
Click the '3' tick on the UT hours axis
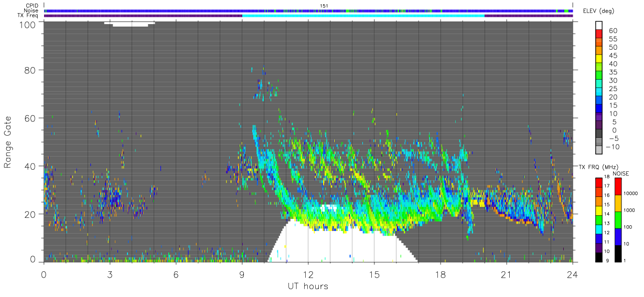tap(110, 274)
